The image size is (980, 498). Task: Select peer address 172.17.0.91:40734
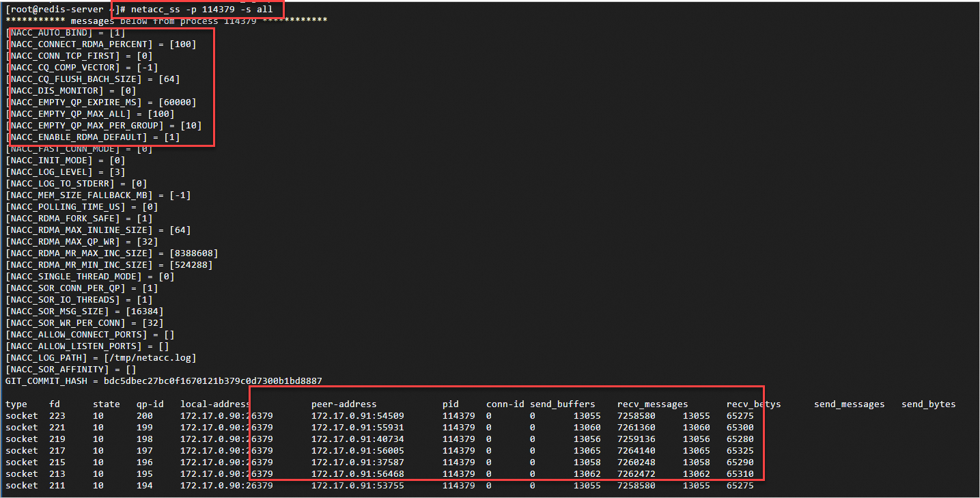click(x=358, y=439)
